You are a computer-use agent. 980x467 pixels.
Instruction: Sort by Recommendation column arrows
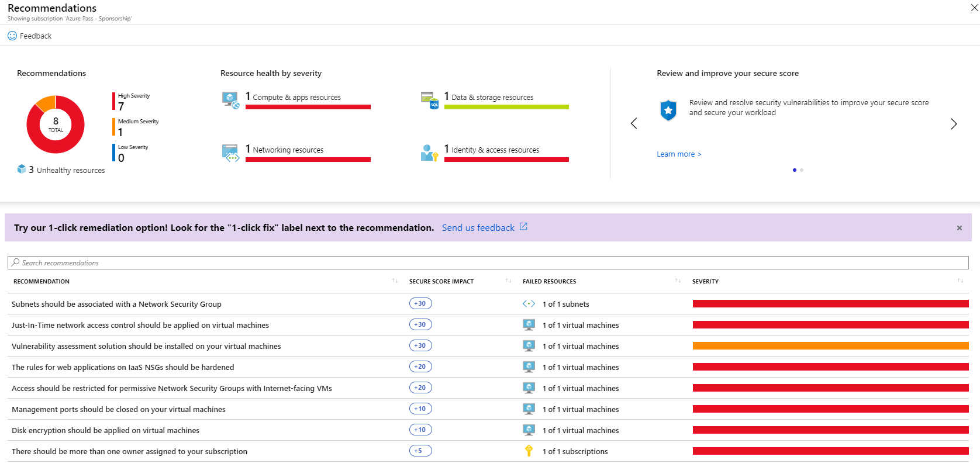(x=395, y=281)
